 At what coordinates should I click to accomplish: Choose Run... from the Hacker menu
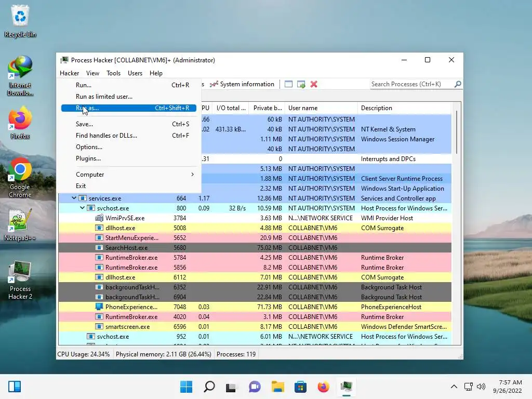coord(129,85)
